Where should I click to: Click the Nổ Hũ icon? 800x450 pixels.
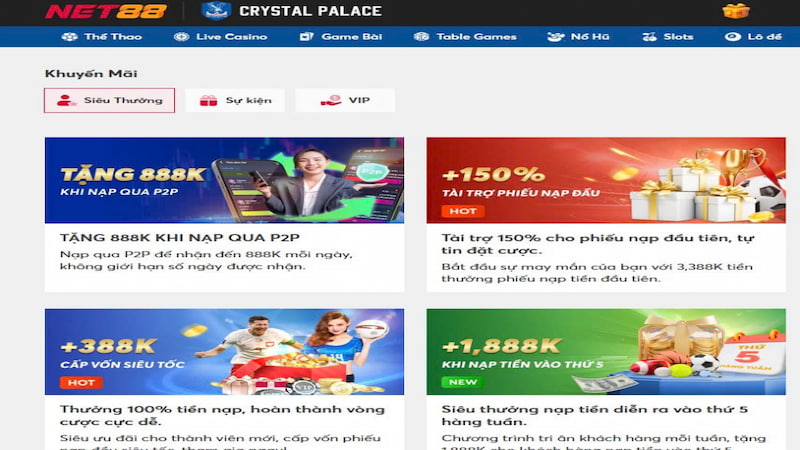click(555, 37)
